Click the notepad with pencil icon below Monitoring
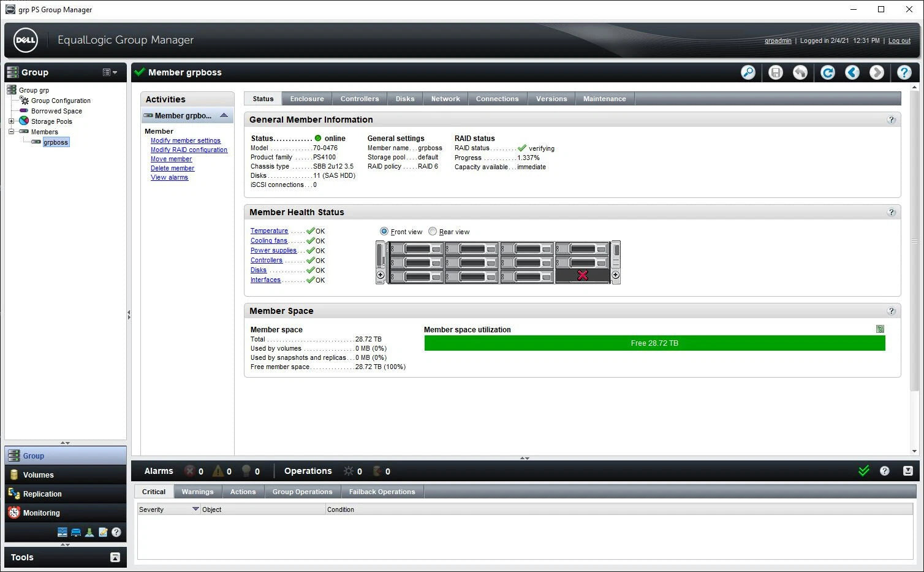The width and height of the screenshot is (924, 572). point(103,532)
